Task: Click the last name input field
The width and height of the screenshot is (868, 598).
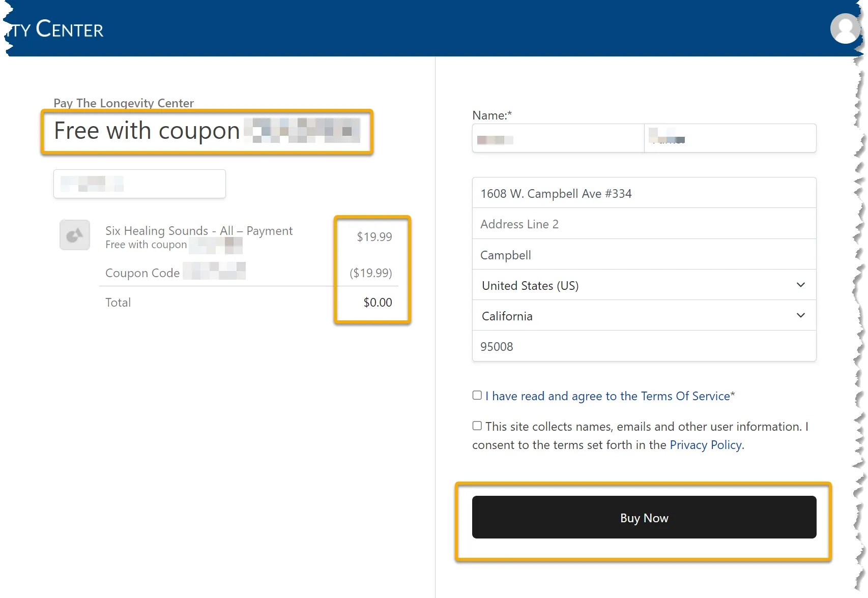Action: (731, 138)
